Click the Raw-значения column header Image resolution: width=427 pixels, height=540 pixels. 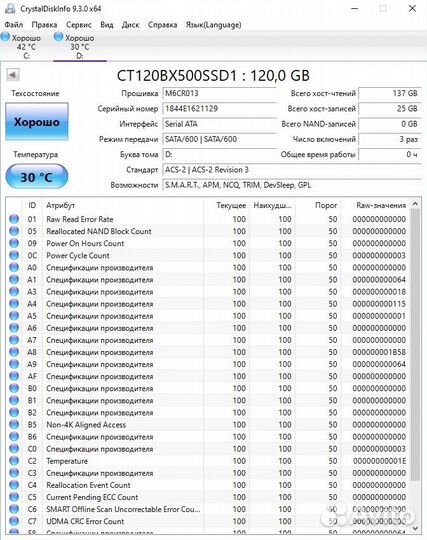tap(381, 205)
